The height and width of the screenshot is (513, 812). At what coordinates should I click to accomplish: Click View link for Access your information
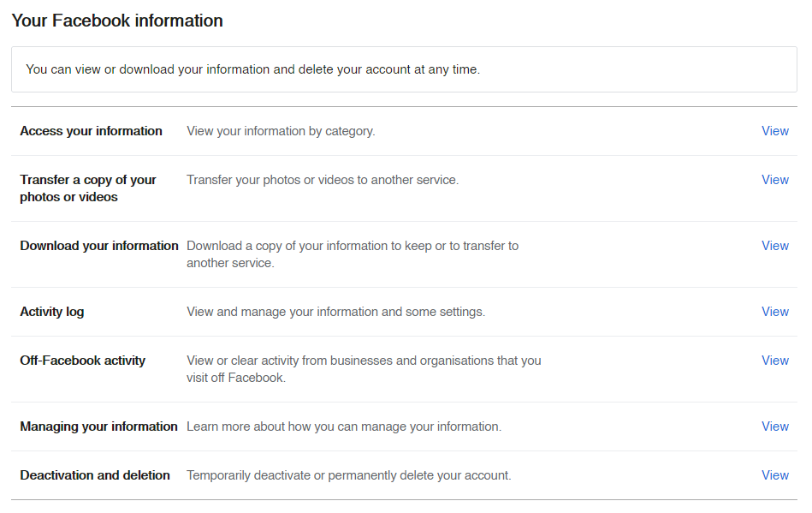click(x=774, y=131)
